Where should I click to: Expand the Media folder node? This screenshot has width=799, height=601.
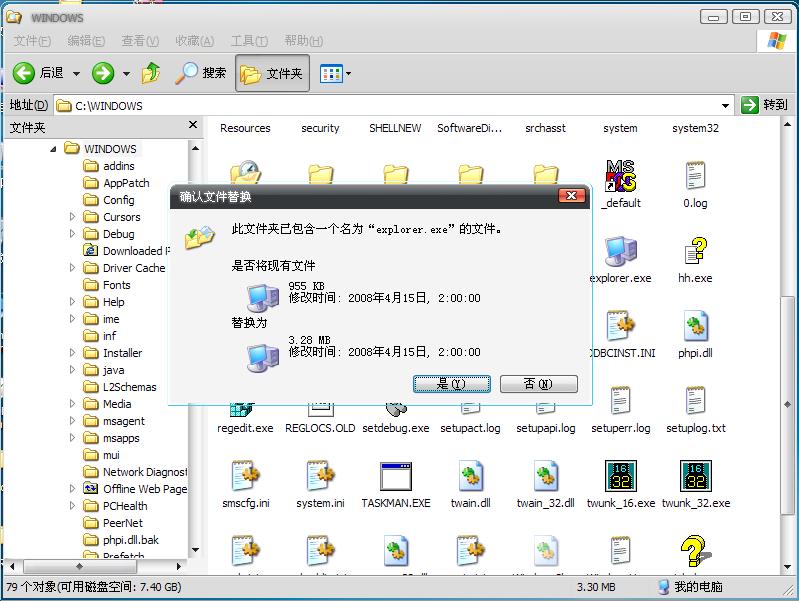72,404
